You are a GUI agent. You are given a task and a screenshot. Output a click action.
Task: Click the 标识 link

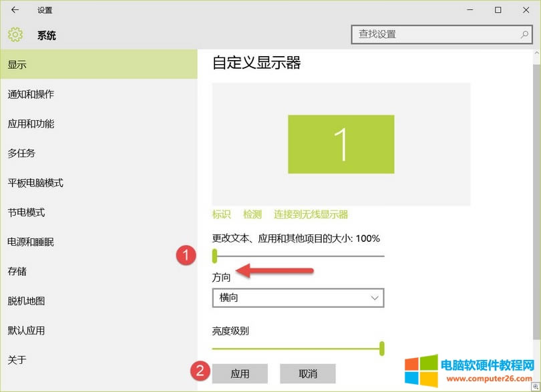221,214
